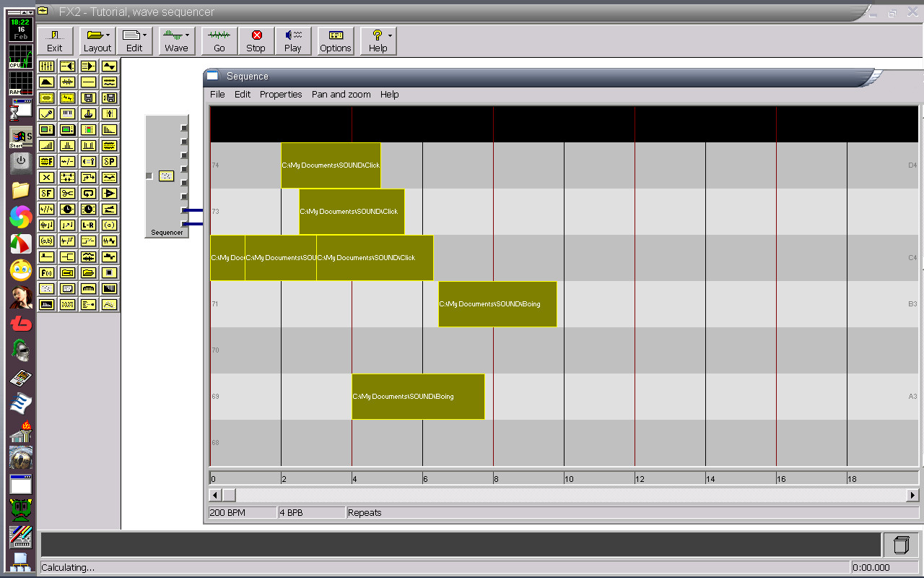Image resolution: width=924 pixels, height=578 pixels.
Task: Click the Go button
Action: pyautogui.click(x=219, y=41)
